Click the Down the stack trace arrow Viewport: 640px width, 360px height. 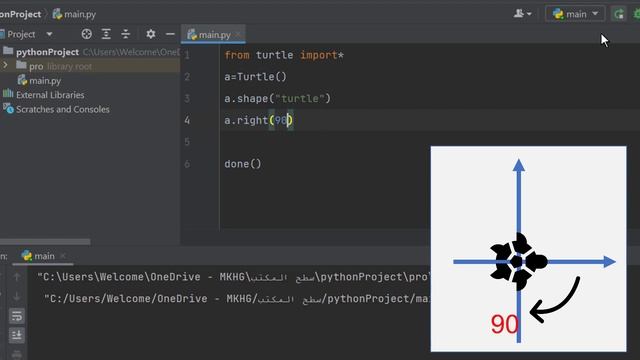point(17,296)
